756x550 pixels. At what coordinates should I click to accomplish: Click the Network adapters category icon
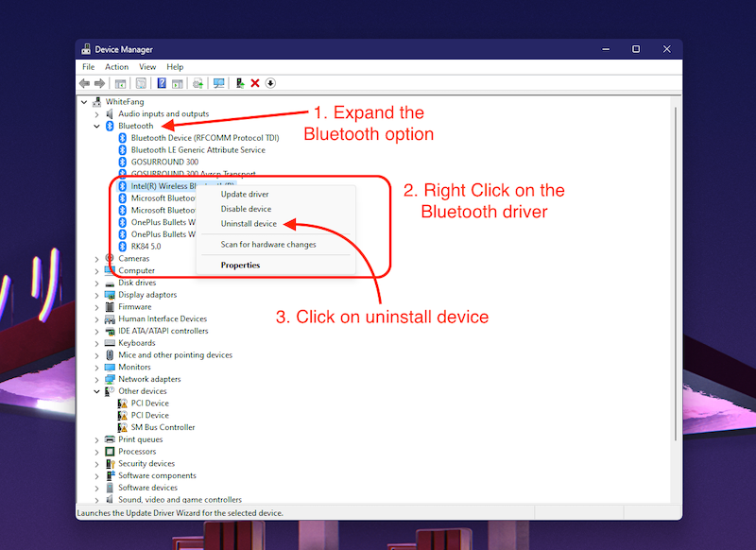110,379
